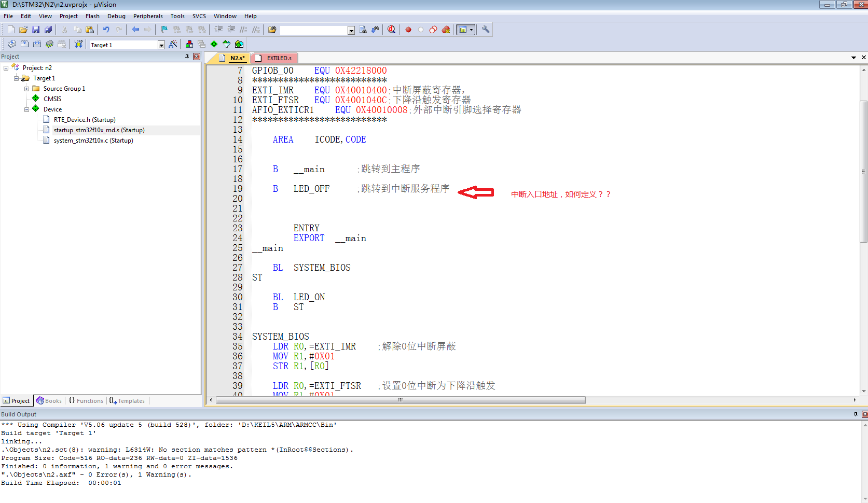Screen dimensions: 868x503
Task: Open Select Software Packs icon
Action: [x=226, y=44]
